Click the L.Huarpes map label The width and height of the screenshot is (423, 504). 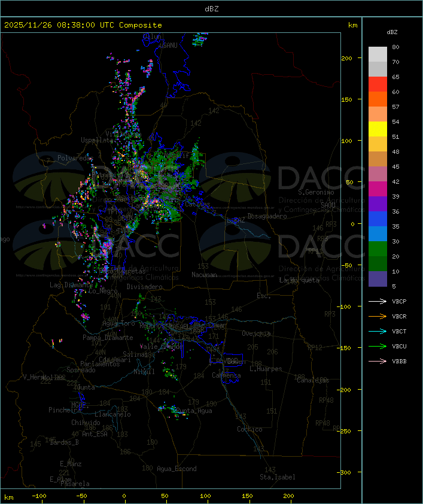[266, 369]
